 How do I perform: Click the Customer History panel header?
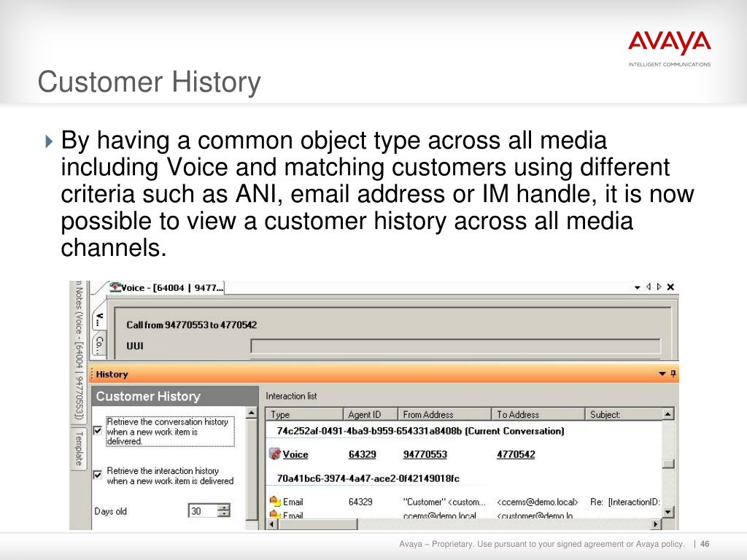click(x=175, y=396)
